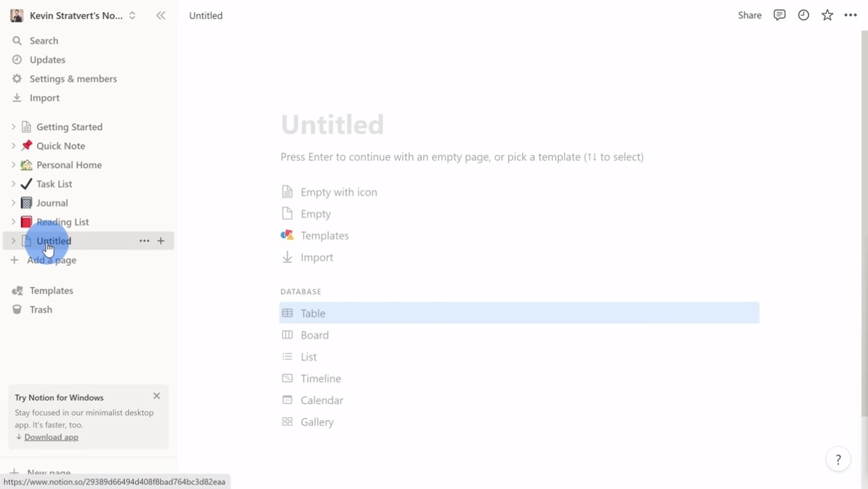
Task: Click the vertical scrollbar on the right
Action: click(864, 223)
